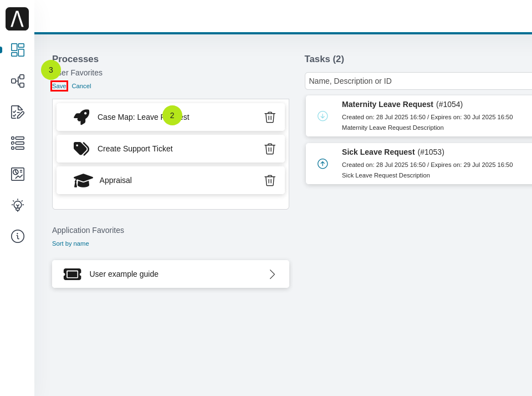The image size is (532, 396).
Task: Expand User example guide with its chevron
Action: (x=272, y=273)
